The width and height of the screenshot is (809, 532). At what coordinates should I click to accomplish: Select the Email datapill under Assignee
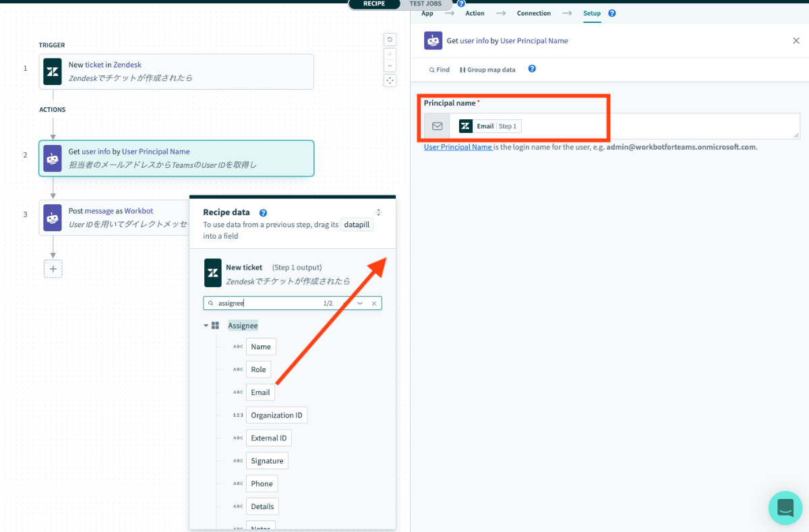pos(260,392)
